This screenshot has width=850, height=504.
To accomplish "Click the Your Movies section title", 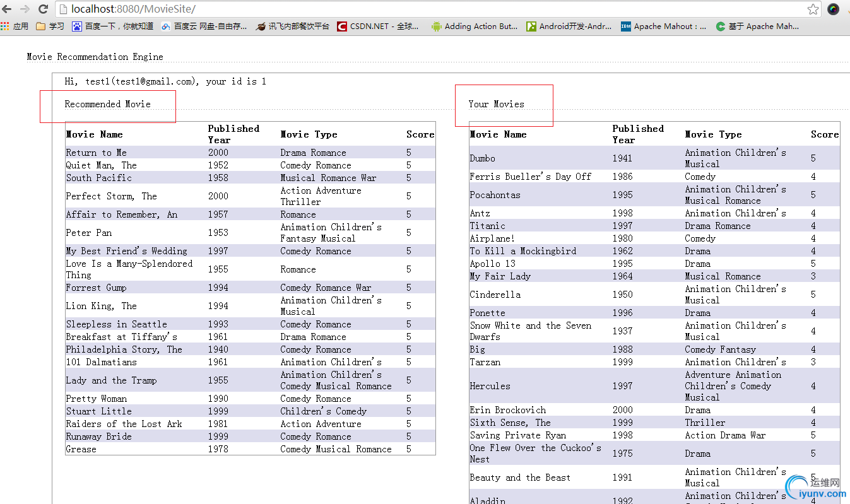I will tap(496, 104).
